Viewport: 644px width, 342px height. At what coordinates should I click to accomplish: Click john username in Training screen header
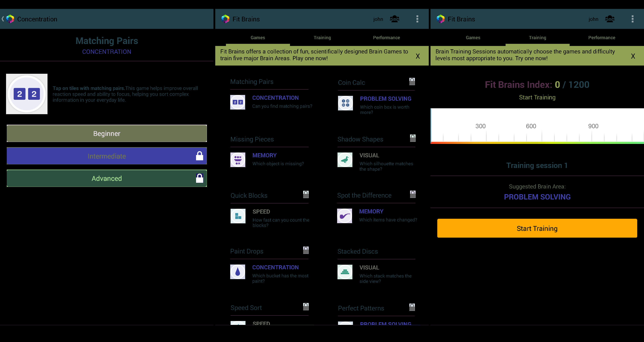click(593, 19)
